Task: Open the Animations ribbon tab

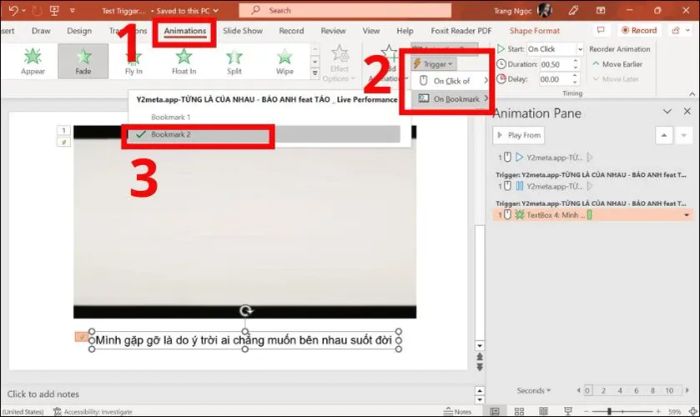Action: coord(185,31)
